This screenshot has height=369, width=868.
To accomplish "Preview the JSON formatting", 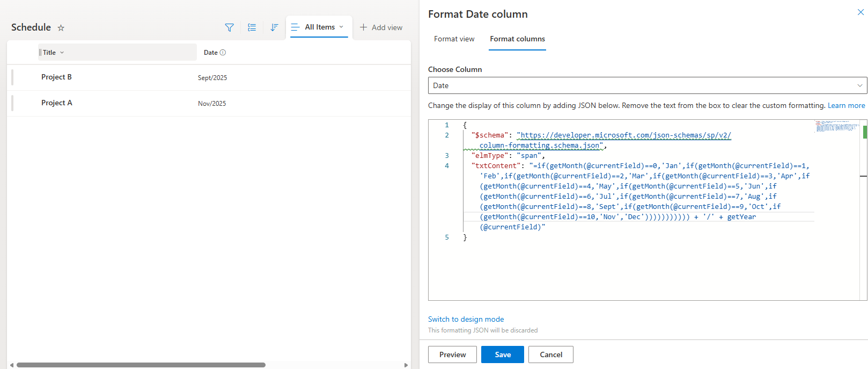I will pos(452,354).
